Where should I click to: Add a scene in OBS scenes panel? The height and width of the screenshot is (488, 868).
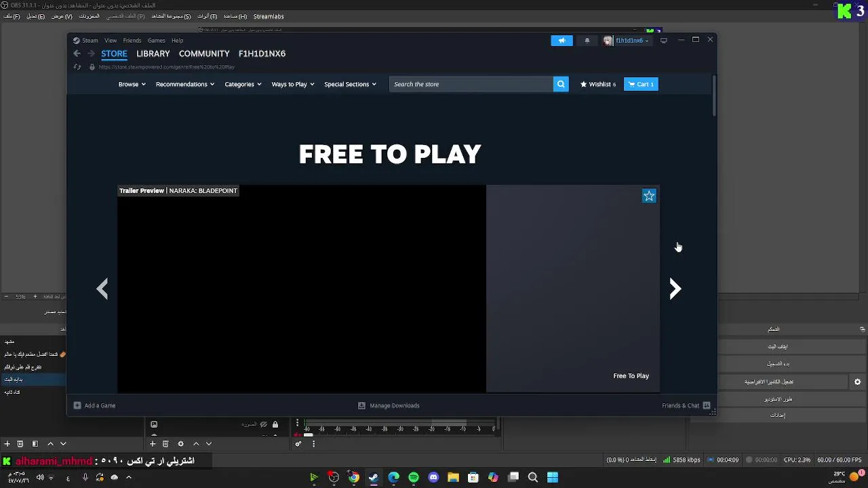pos(7,444)
